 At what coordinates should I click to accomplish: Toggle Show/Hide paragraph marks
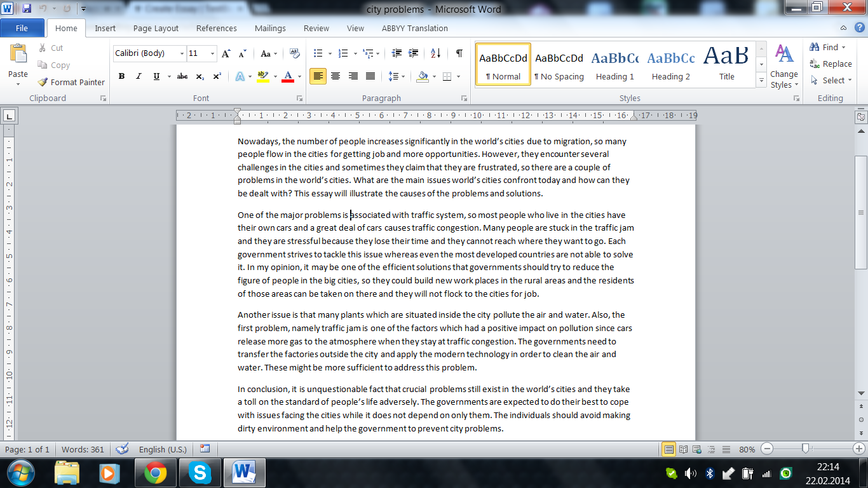coord(459,53)
